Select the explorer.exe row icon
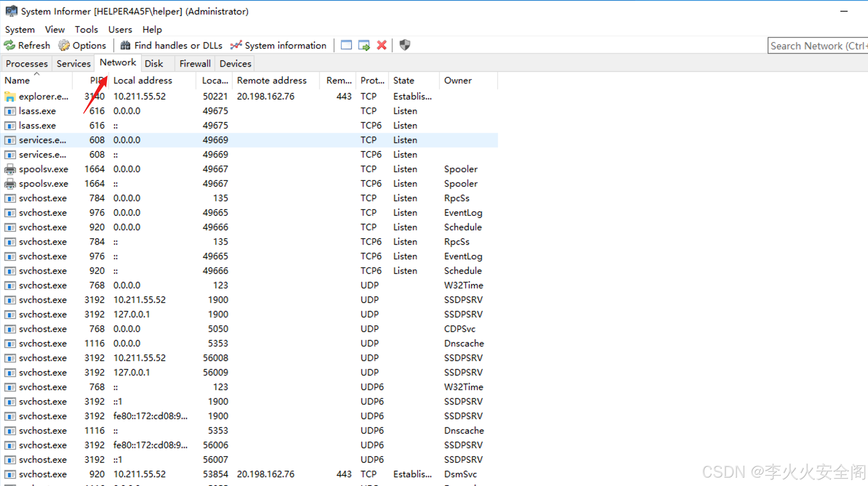Image resolution: width=868 pixels, height=486 pixels. [10, 97]
